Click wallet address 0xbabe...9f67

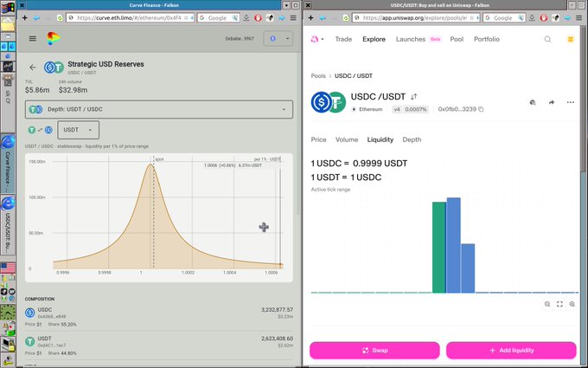[x=240, y=38]
